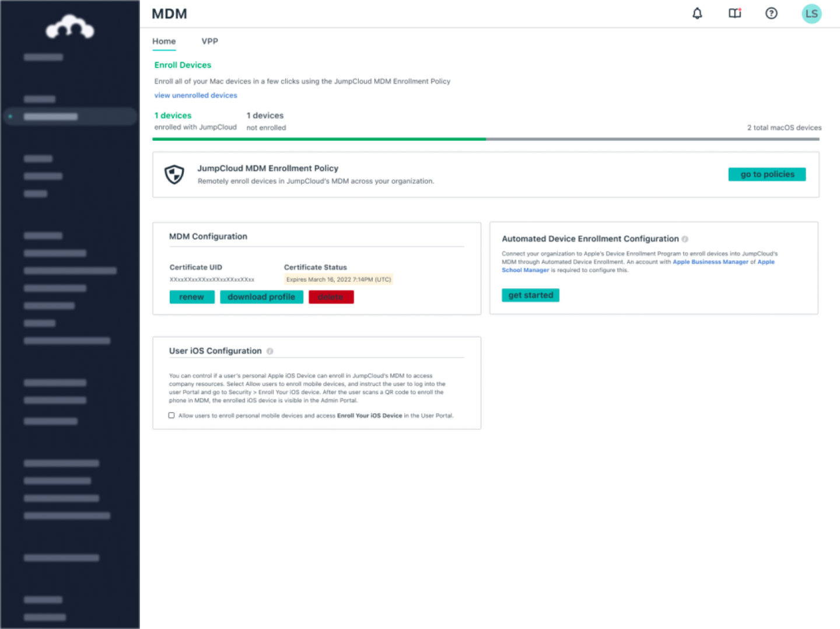Open the resources book icon with red badge
The width and height of the screenshot is (840, 629).
coord(734,13)
